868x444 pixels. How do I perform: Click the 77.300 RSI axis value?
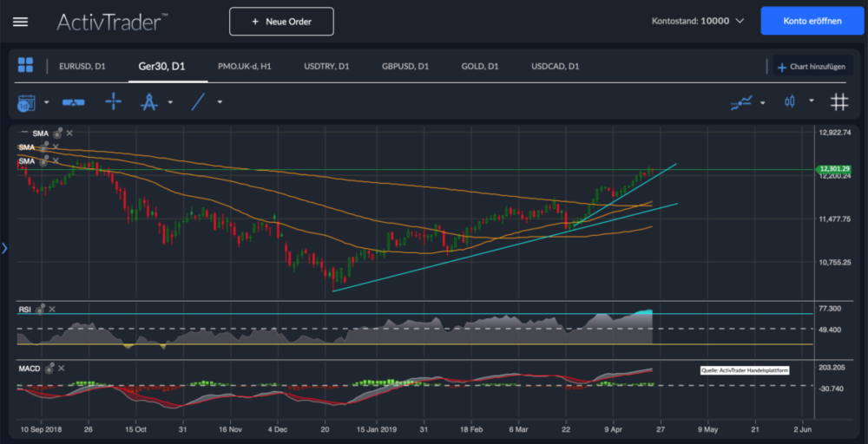point(831,308)
